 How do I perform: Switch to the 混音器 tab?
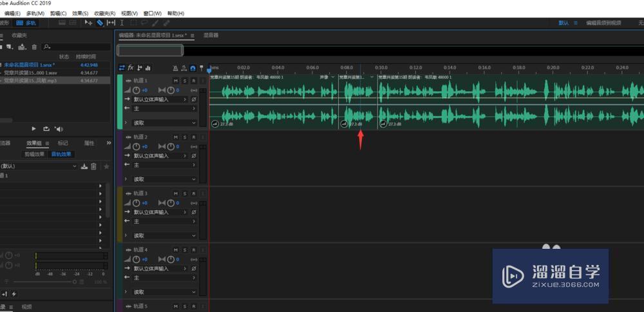[211, 35]
